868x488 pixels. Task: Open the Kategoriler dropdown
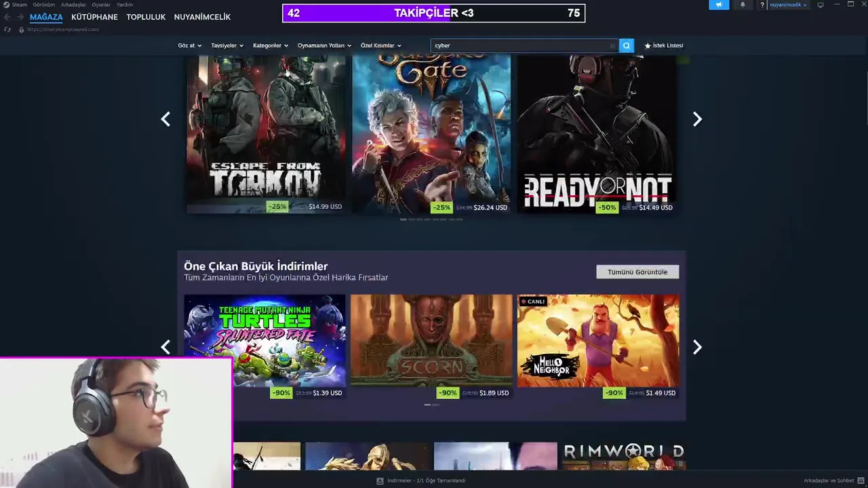pyautogui.click(x=271, y=45)
